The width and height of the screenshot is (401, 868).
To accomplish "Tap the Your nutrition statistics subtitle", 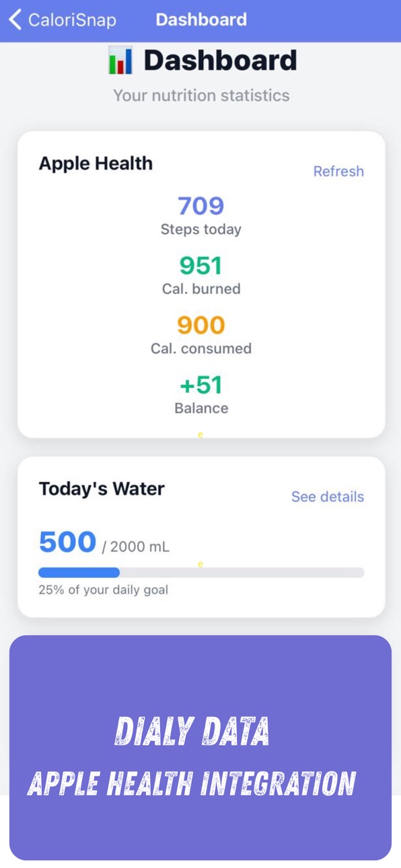I will [x=201, y=96].
